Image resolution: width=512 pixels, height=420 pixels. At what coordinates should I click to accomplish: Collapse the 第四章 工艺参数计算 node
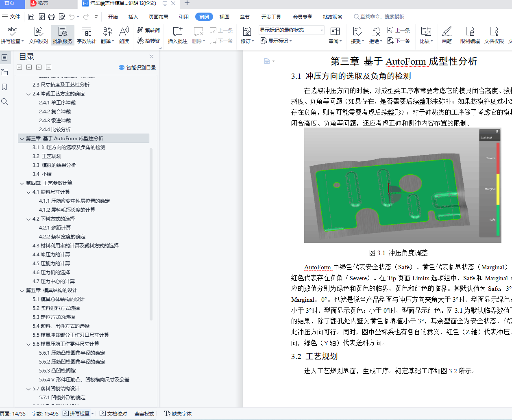[22, 183]
